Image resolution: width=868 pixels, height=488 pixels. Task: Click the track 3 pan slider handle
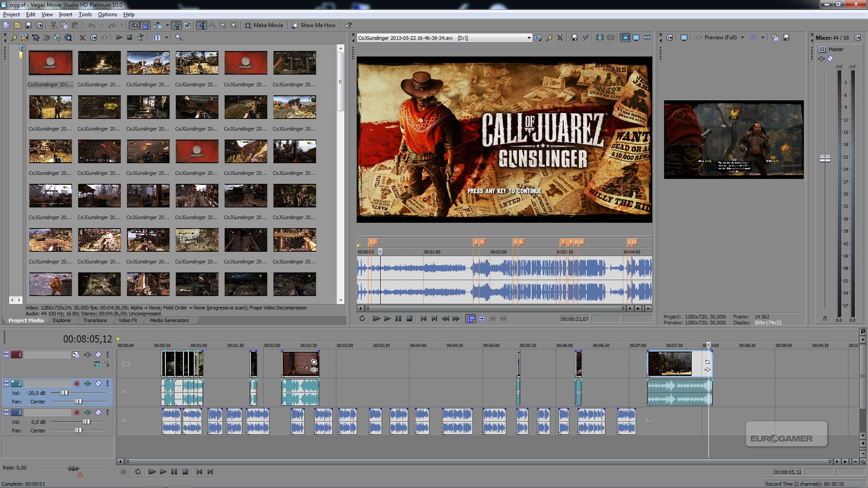click(x=78, y=431)
